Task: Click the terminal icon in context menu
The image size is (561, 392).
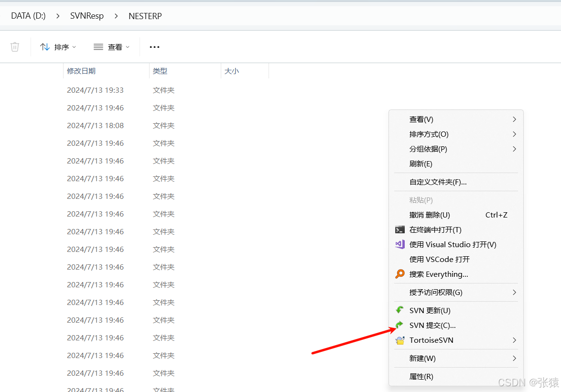Action: 400,229
